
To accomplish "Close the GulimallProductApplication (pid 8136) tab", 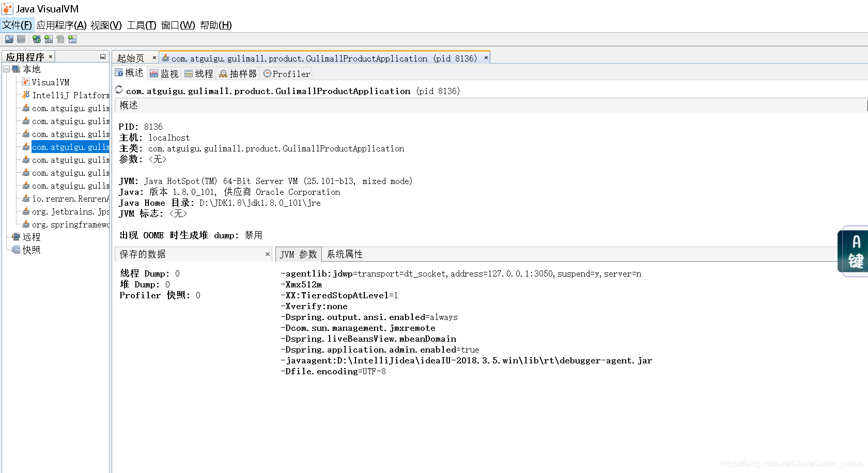I will 486,58.
